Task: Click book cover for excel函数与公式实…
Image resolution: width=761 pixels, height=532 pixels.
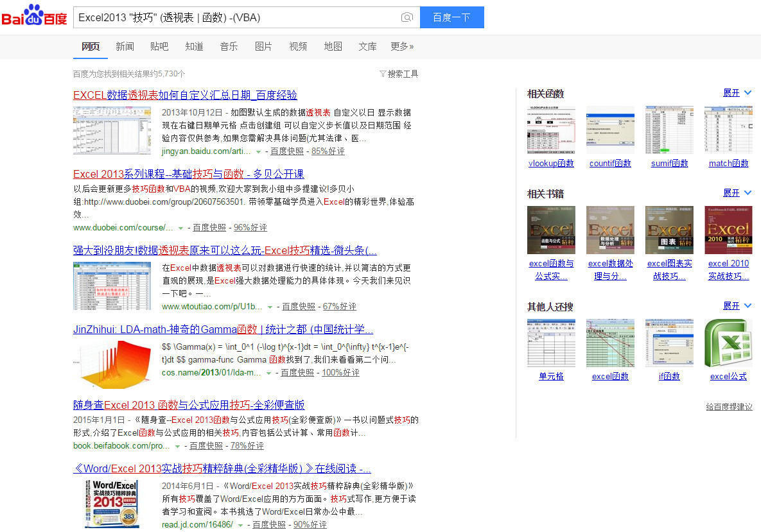Action: click(x=551, y=230)
